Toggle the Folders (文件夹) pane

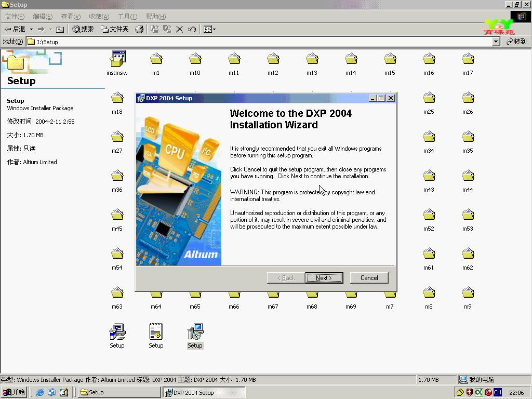[x=115, y=29]
